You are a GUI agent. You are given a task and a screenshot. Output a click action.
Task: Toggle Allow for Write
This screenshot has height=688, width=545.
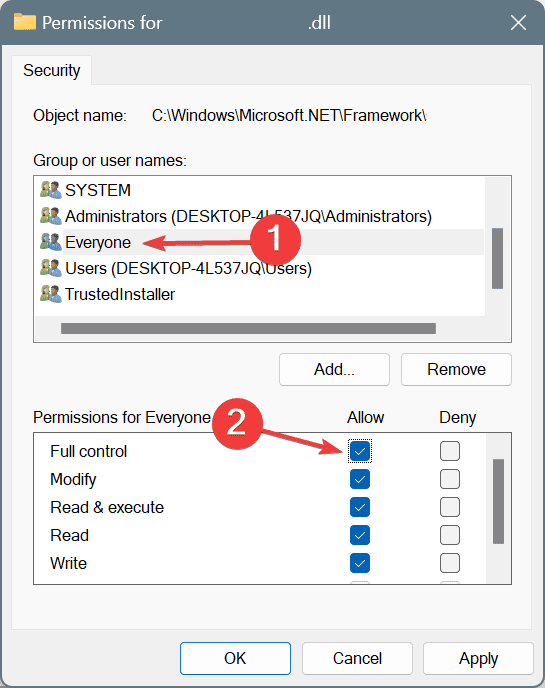360,563
